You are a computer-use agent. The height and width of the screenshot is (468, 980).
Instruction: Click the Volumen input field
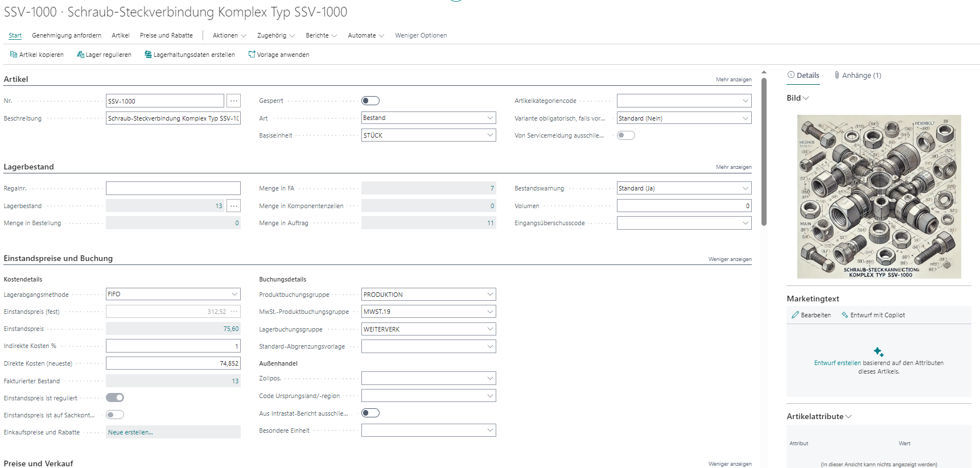pos(684,206)
